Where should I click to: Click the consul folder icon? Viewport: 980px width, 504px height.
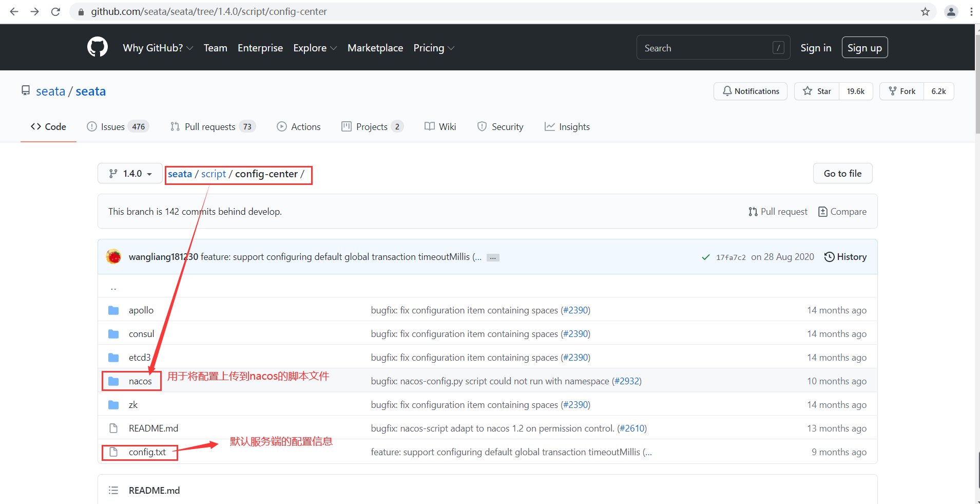point(113,334)
